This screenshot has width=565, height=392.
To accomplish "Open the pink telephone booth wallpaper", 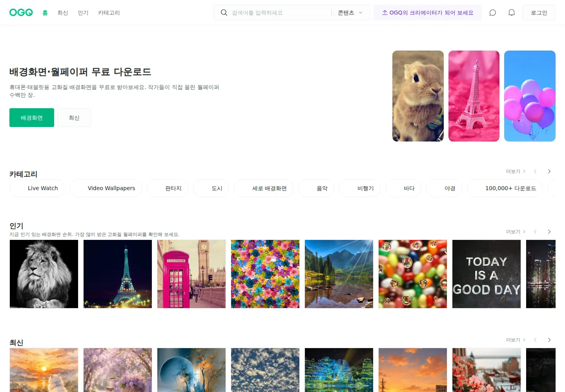I will point(191,274).
